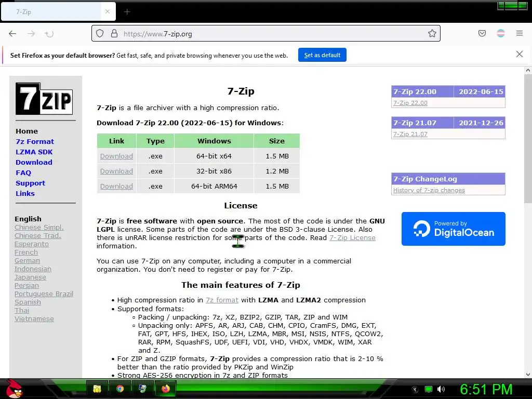
Task: Open the Firefox hamburger menu
Action: [x=519, y=33]
